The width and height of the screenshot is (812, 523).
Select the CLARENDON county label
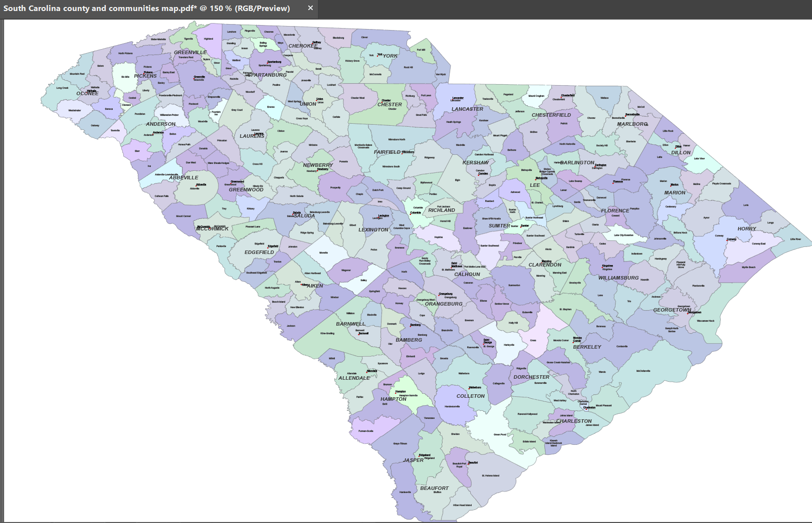point(545,265)
